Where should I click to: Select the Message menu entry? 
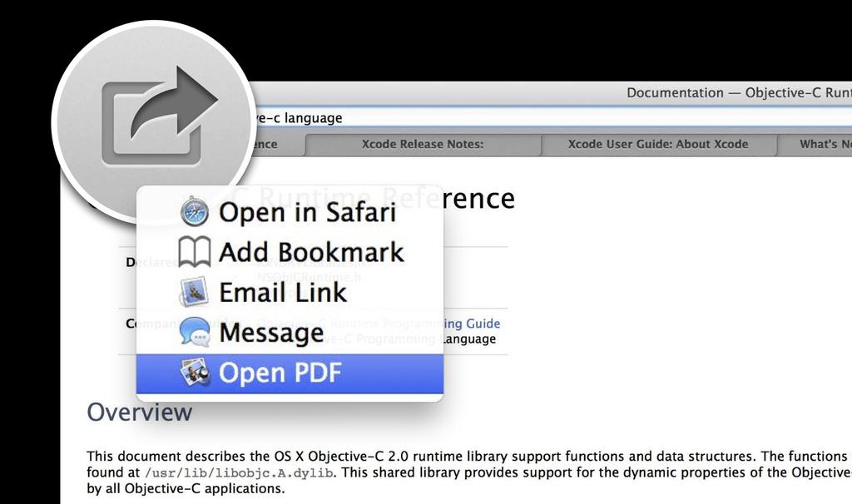pyautogui.click(x=290, y=333)
